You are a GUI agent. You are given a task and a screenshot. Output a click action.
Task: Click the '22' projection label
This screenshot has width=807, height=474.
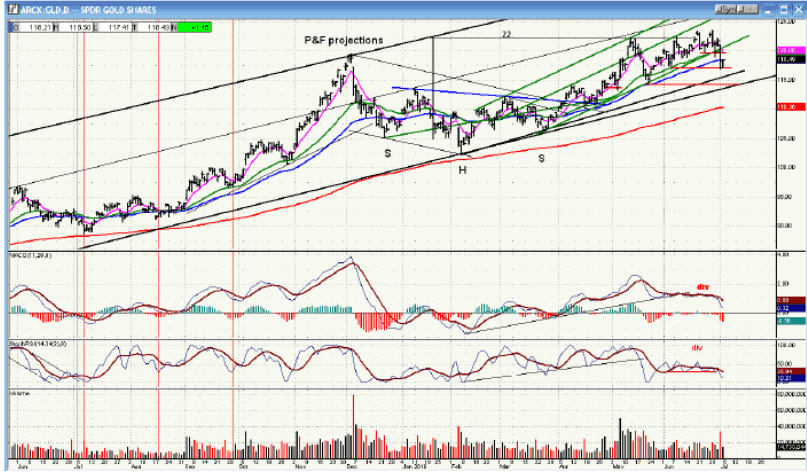(x=506, y=34)
